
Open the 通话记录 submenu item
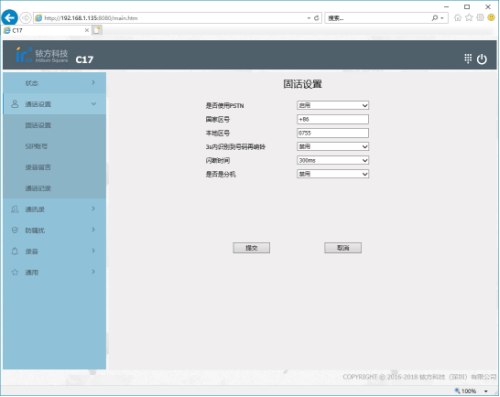[x=55, y=188]
